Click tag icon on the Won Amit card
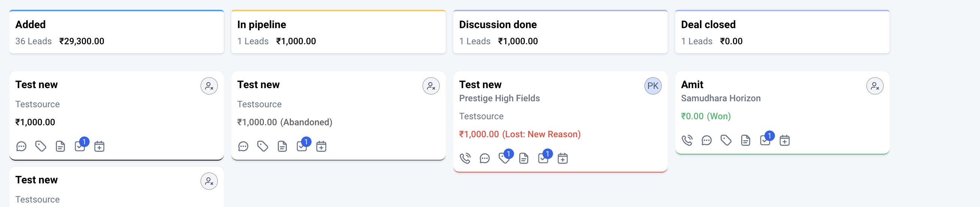 726,140
